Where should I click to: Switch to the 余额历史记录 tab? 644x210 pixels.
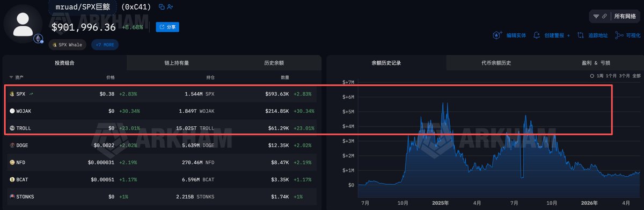point(386,63)
